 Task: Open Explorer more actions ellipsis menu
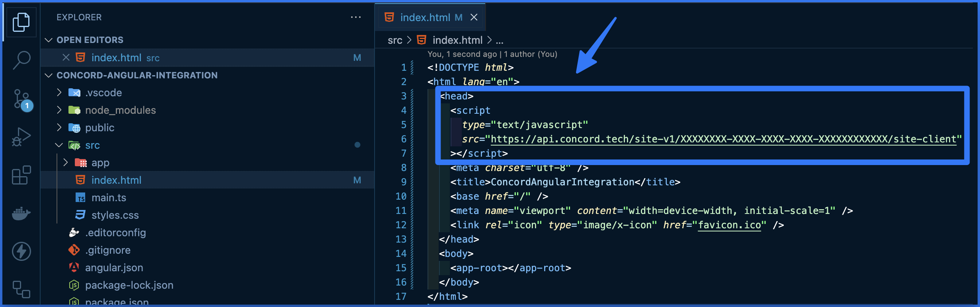coord(355,17)
